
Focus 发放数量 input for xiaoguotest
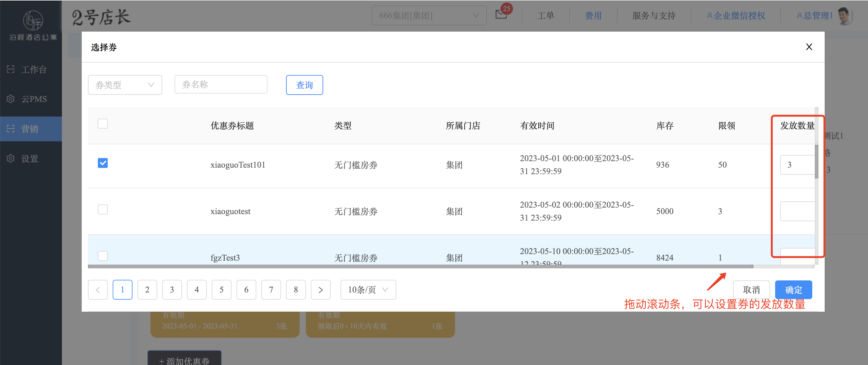coord(797,211)
